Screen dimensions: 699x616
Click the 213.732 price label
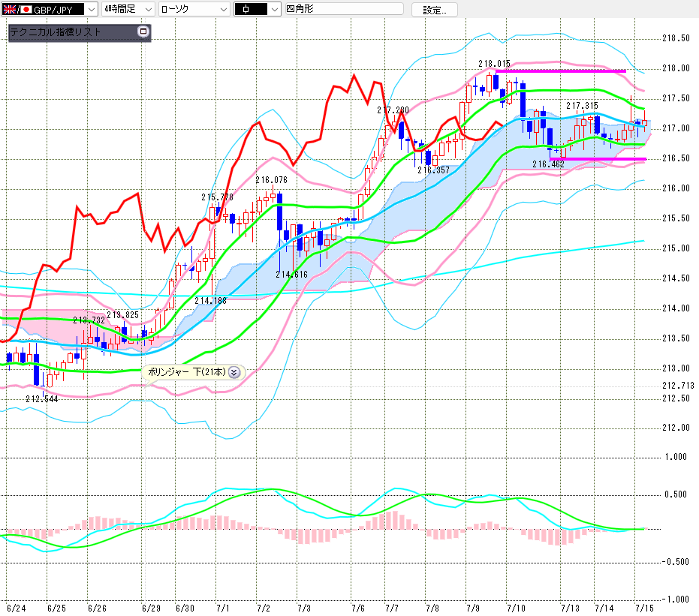[89, 320]
